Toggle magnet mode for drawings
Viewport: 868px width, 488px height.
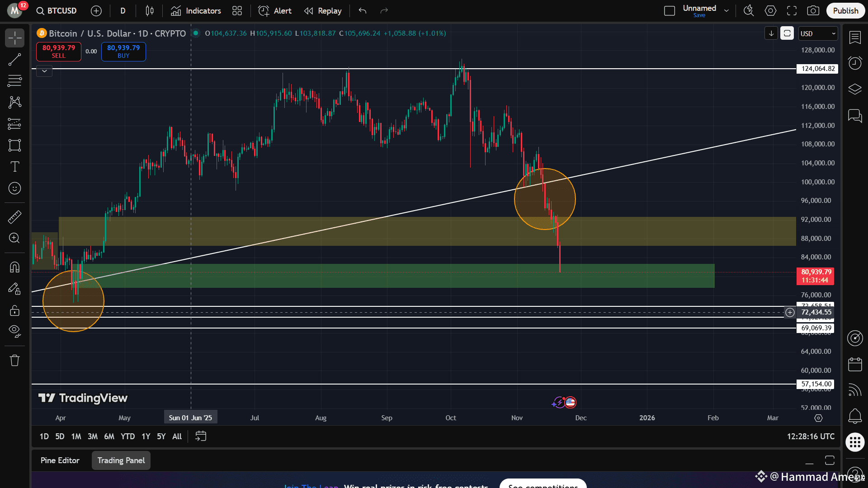coord(14,267)
